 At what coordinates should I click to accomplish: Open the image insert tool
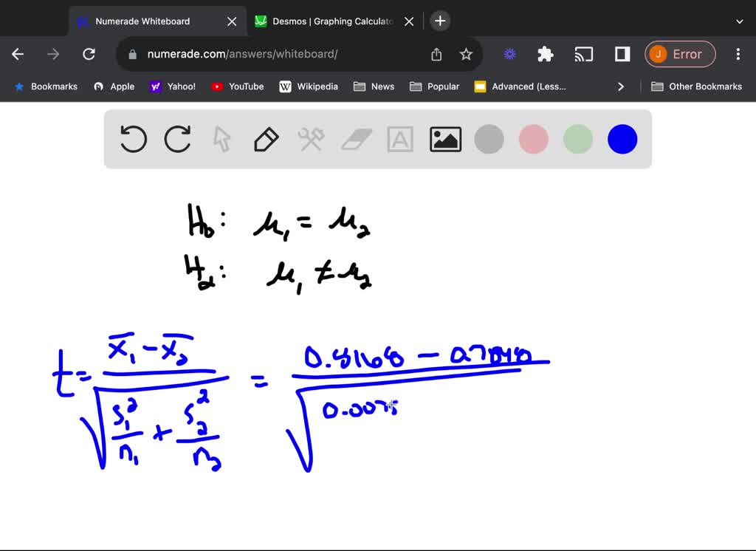tap(444, 139)
